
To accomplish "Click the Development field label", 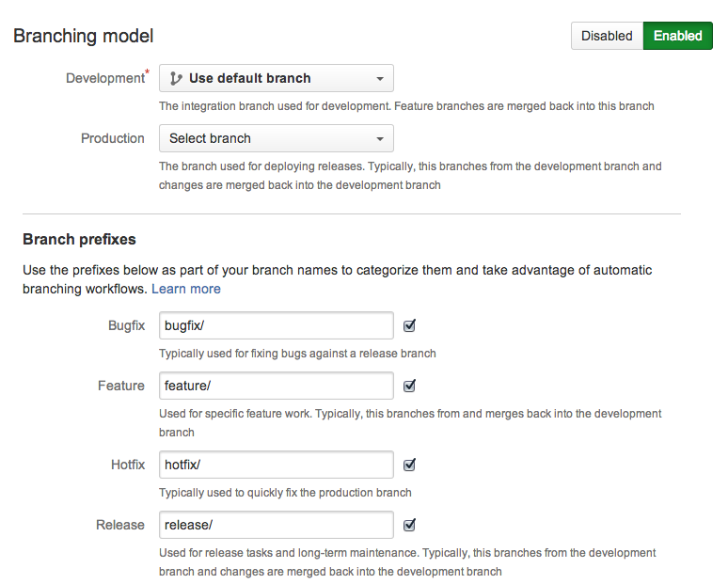I will click(104, 78).
